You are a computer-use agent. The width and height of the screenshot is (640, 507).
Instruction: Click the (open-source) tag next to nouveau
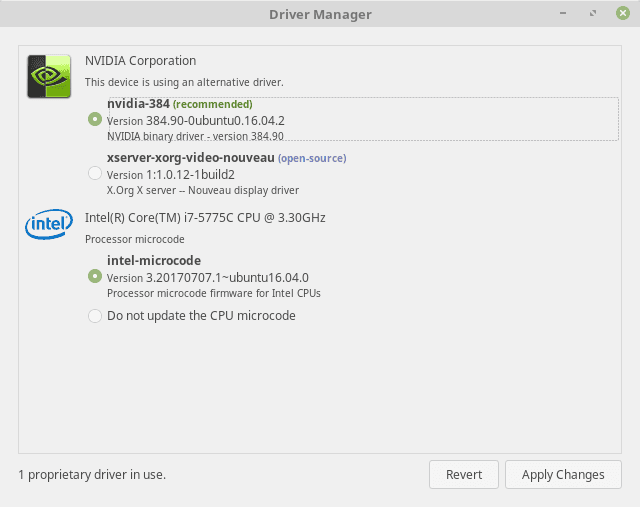tap(312, 158)
